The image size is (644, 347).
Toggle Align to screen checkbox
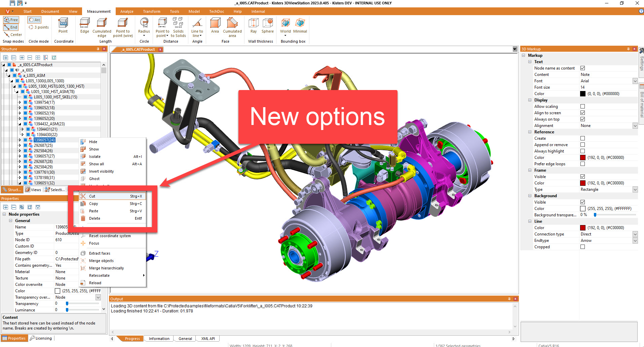click(x=582, y=113)
